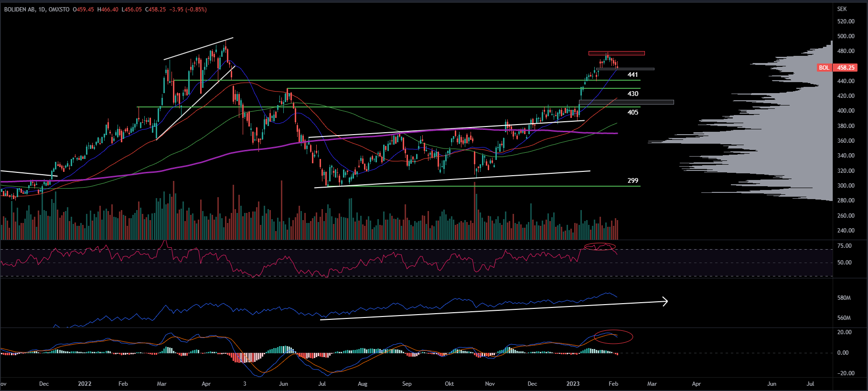Viewport: 868px width, 391px height.
Task: Click the red BOL price label
Action: click(x=824, y=68)
